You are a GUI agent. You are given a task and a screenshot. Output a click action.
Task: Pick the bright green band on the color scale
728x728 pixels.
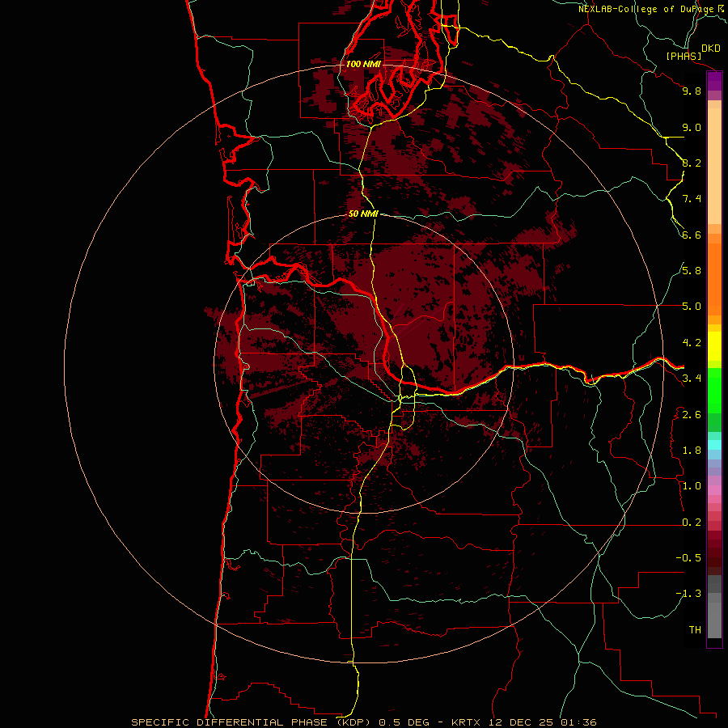click(714, 391)
